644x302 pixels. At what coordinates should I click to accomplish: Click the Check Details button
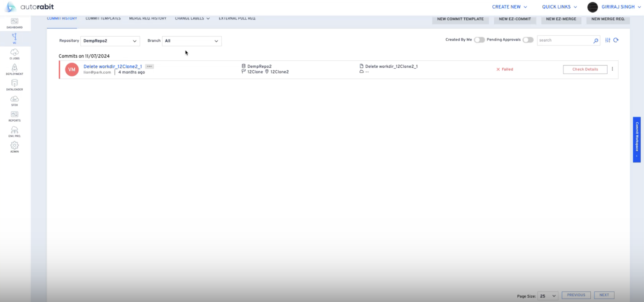[585, 69]
